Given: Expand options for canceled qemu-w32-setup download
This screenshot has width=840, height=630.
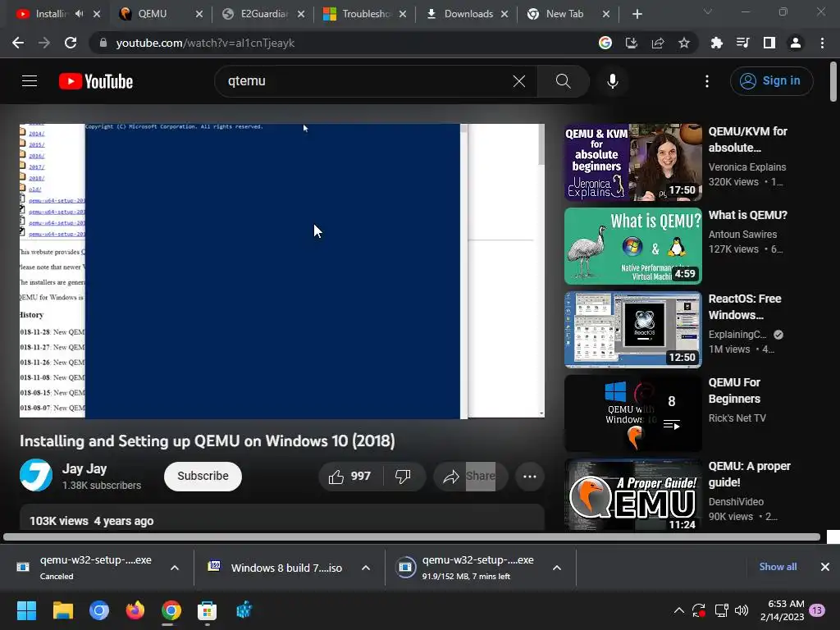Looking at the screenshot, I should point(175,568).
